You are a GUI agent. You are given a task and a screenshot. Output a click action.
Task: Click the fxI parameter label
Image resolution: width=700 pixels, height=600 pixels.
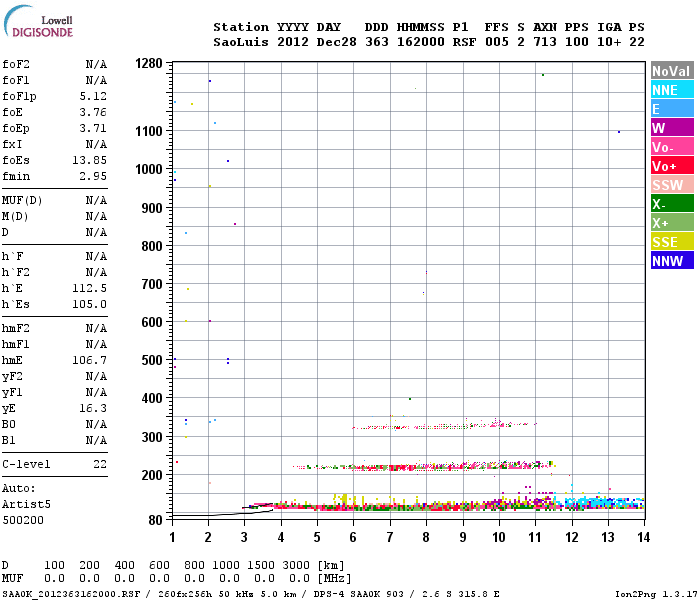click(12, 145)
